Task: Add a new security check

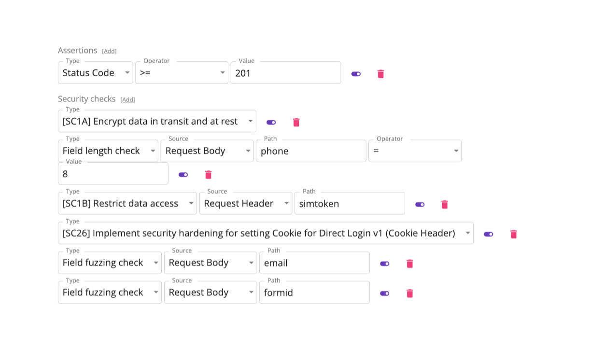Action: click(127, 99)
